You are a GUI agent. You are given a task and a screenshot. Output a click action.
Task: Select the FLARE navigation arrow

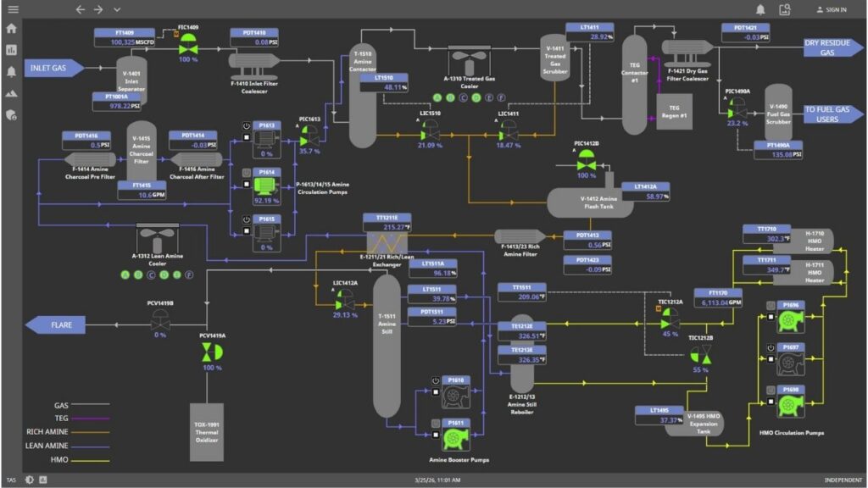click(57, 324)
